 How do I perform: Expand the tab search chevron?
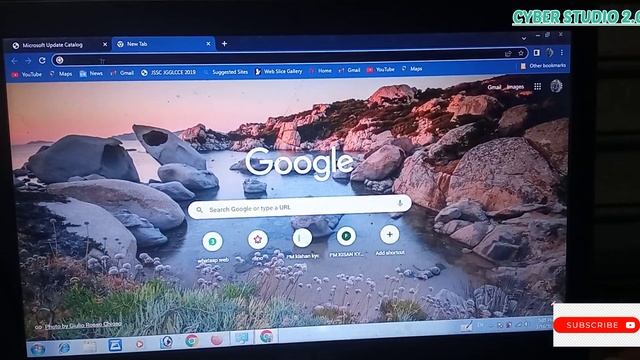click(524, 38)
